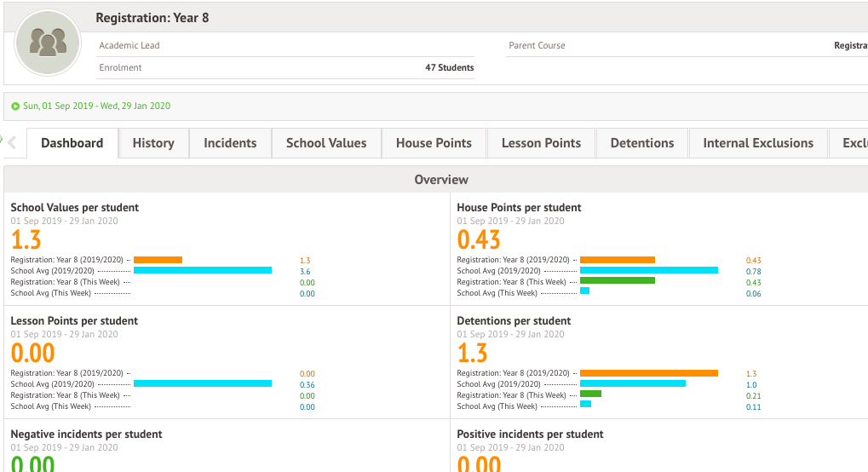Click the School Values per student heading

tap(75, 207)
